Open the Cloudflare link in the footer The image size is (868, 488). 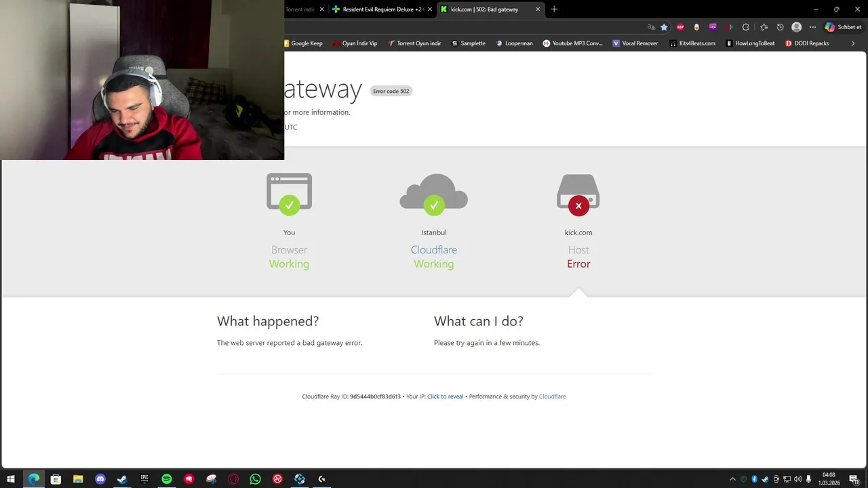(x=552, y=396)
